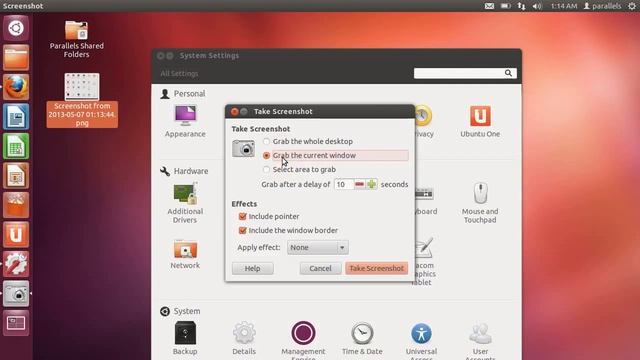Decrease delay with the minus button

[x=359, y=184]
